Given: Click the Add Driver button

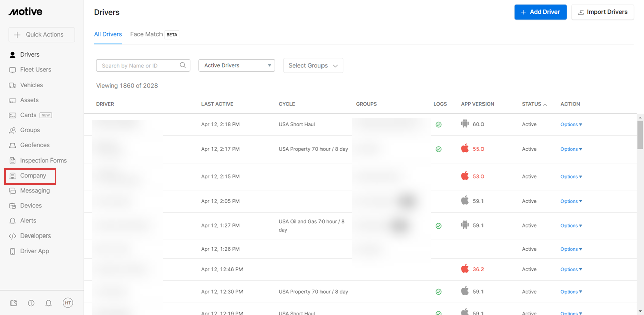Looking at the screenshot, I should click(540, 12).
